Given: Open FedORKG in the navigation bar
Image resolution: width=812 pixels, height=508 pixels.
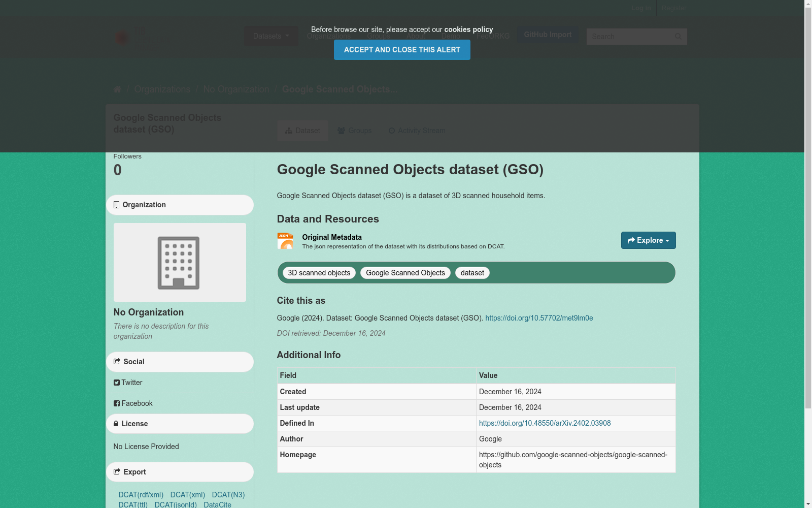Looking at the screenshot, I should [x=493, y=36].
